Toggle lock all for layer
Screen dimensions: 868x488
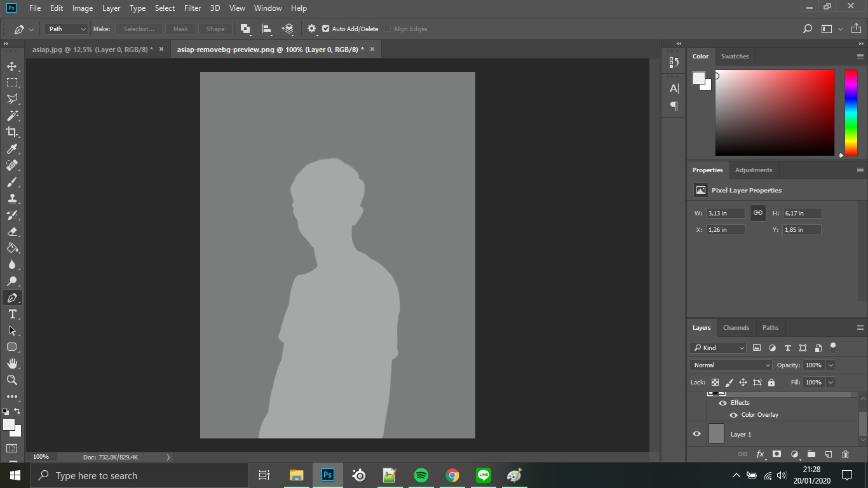(771, 383)
